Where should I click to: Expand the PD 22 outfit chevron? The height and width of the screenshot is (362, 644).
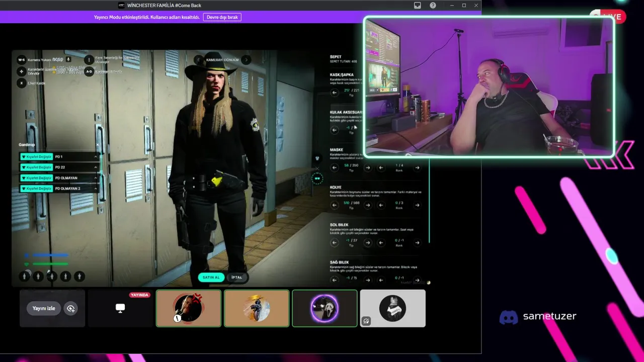coord(96,167)
